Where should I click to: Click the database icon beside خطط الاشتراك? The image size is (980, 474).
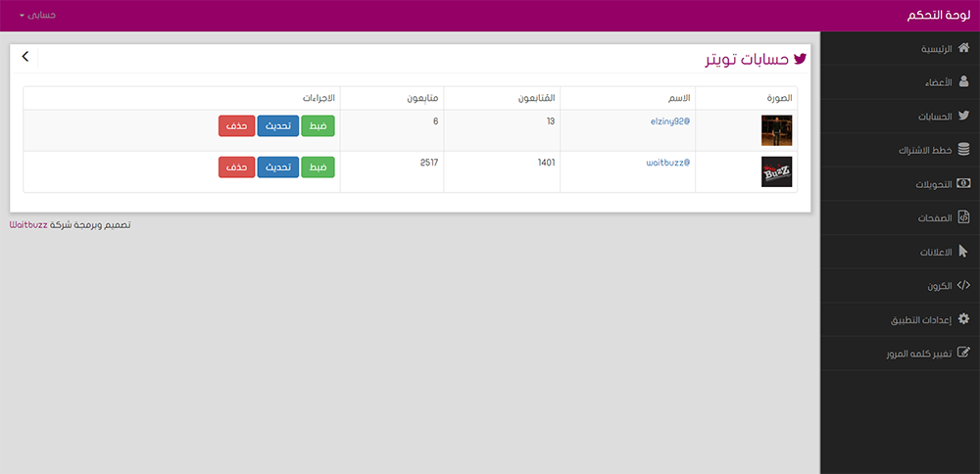point(963,149)
